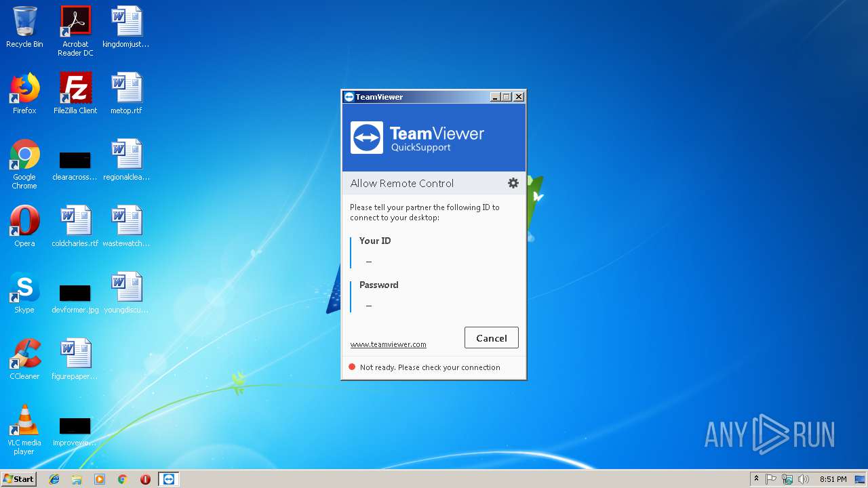This screenshot has height=488, width=868.
Task: Click the TeamViewer title bar icon
Action: (x=349, y=97)
